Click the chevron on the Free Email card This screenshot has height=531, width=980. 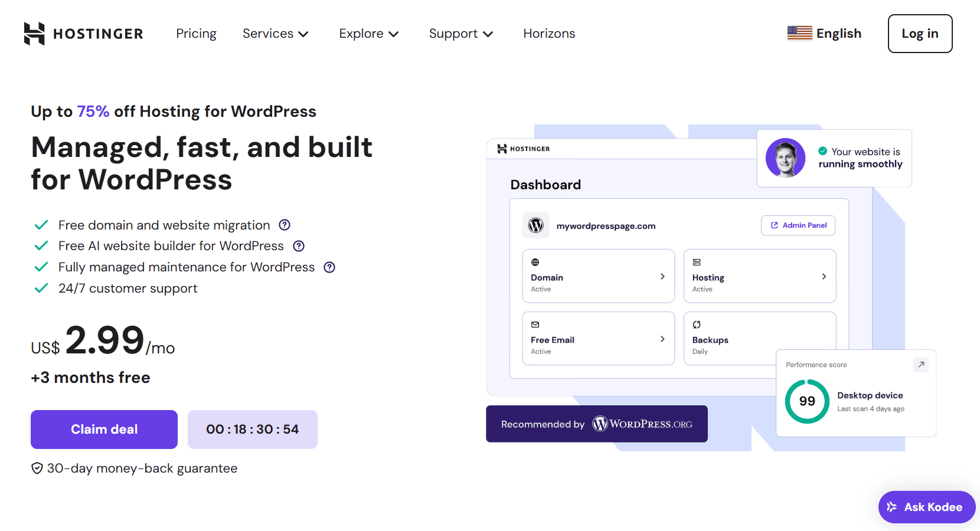pos(662,339)
